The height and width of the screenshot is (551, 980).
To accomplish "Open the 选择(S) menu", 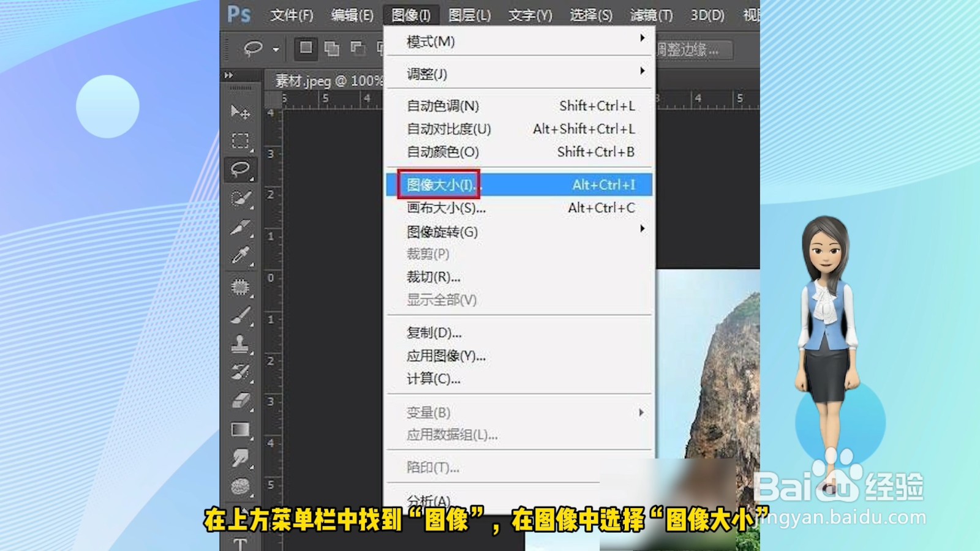I will [x=591, y=15].
